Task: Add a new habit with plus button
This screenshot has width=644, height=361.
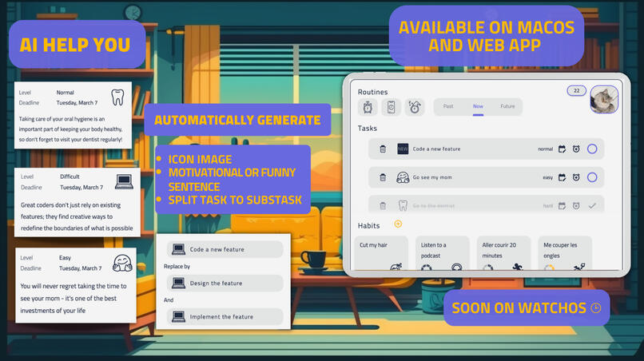Action: 398,224
